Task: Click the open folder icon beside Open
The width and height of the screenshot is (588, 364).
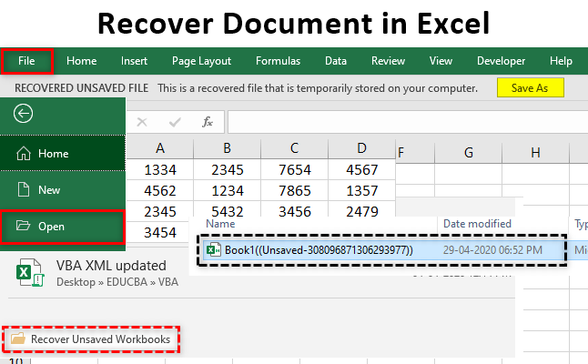Action: [24, 226]
